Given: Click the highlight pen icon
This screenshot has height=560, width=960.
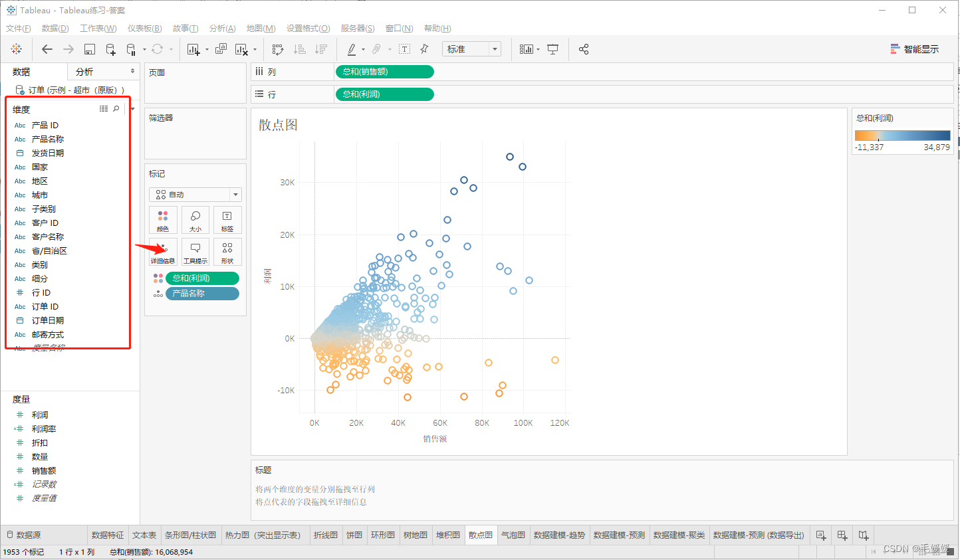Looking at the screenshot, I should click(352, 49).
